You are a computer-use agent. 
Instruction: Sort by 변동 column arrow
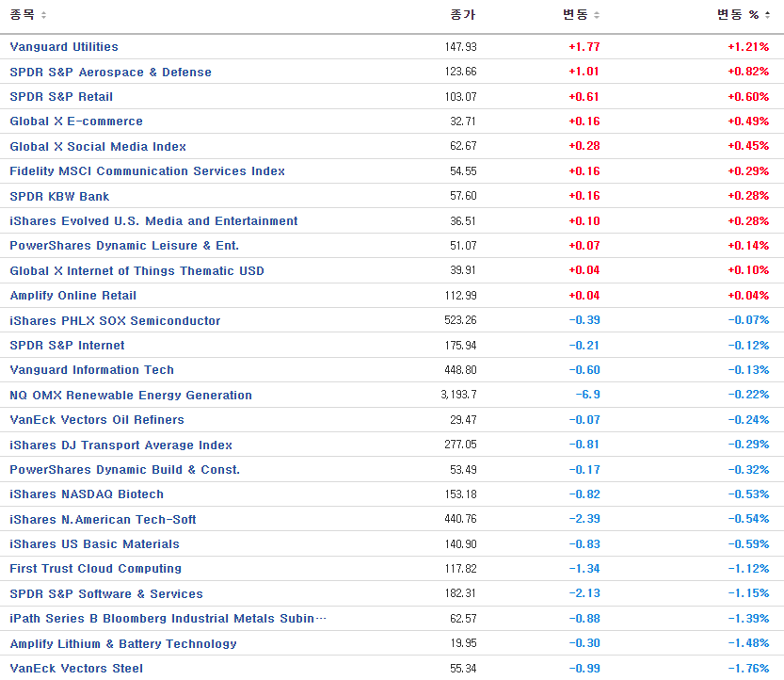(x=596, y=15)
